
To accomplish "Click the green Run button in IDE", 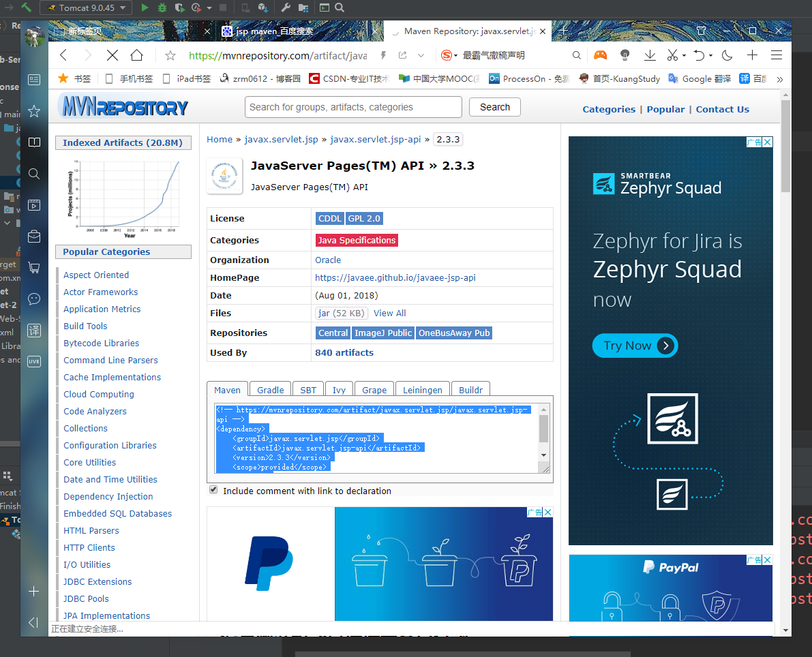I will [145, 7].
